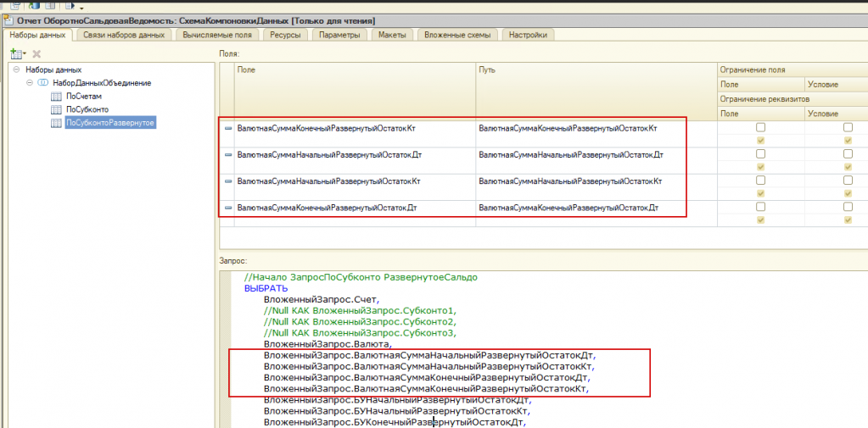
Task: Click the Поле column header in fields table
Action: (246, 70)
